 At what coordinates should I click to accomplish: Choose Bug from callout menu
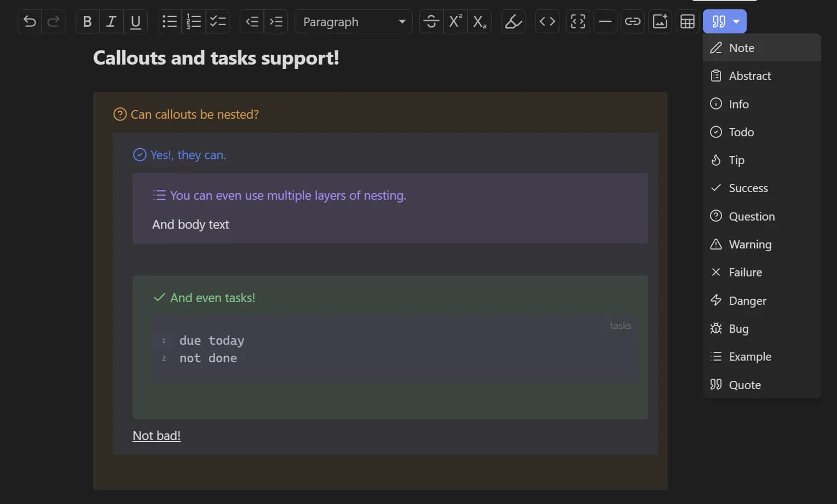point(762,329)
